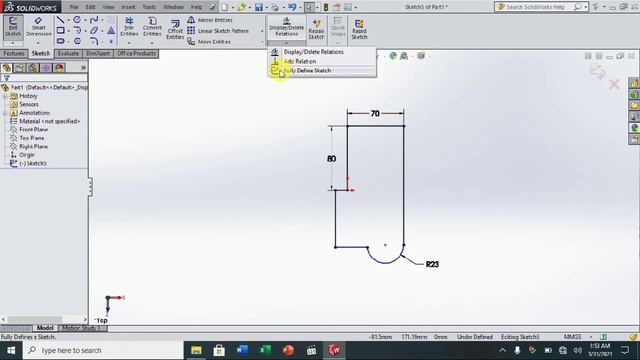This screenshot has width=640, height=360.
Task: Expand the Linear Sketch Pattern dropdown arrow
Action: click(x=262, y=31)
